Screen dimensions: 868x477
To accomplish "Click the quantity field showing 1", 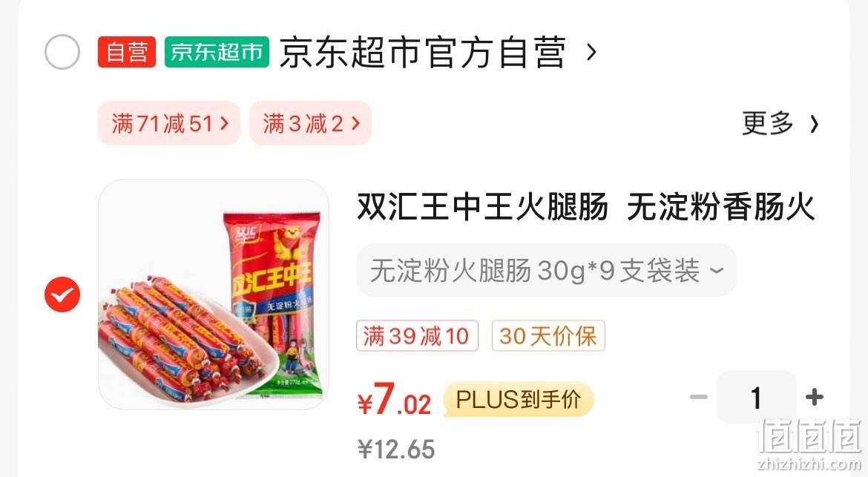I will pos(756,398).
